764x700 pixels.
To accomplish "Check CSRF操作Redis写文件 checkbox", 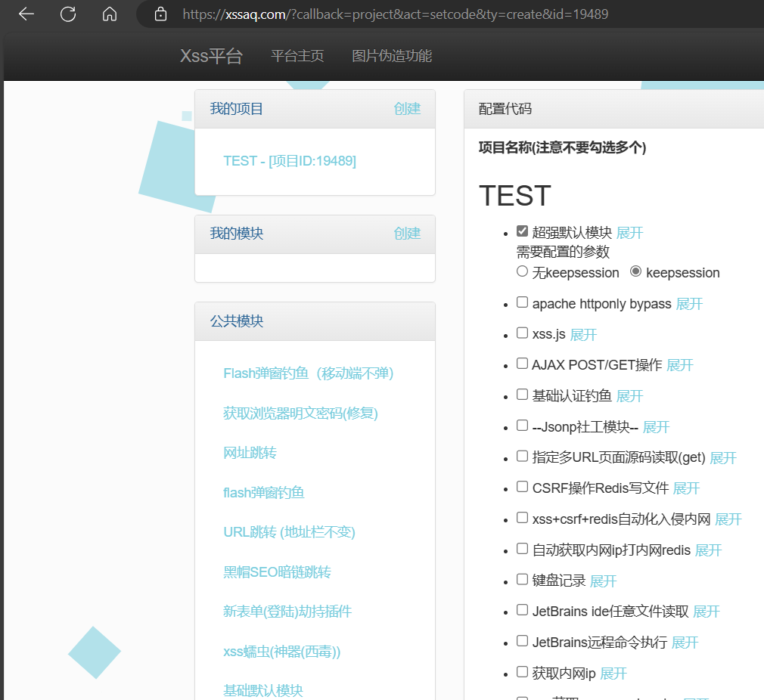I will click(x=522, y=487).
